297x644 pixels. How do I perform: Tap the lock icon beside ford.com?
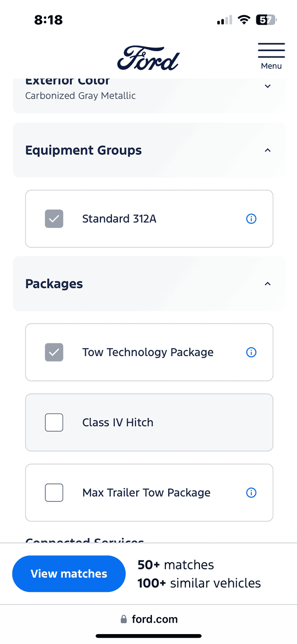point(124,619)
